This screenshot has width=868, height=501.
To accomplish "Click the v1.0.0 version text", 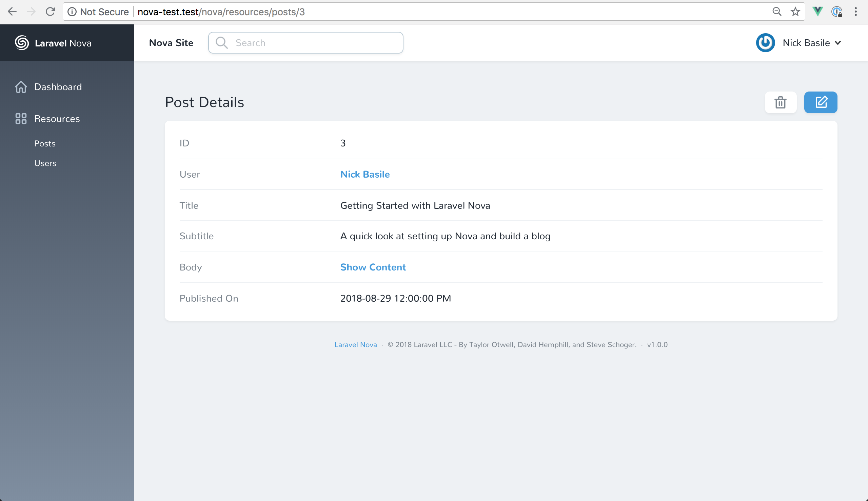I will [x=657, y=344].
